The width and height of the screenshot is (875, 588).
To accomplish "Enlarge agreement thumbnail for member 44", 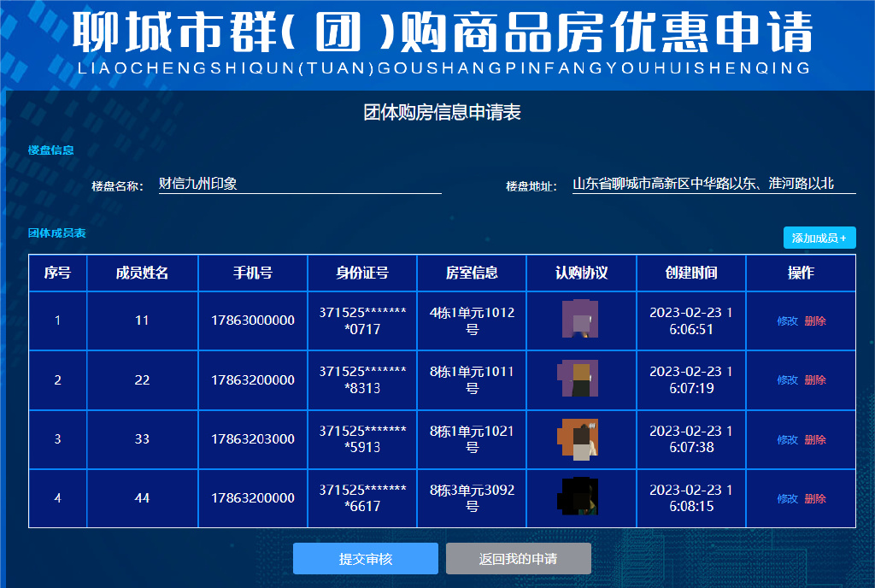I will pos(580,497).
